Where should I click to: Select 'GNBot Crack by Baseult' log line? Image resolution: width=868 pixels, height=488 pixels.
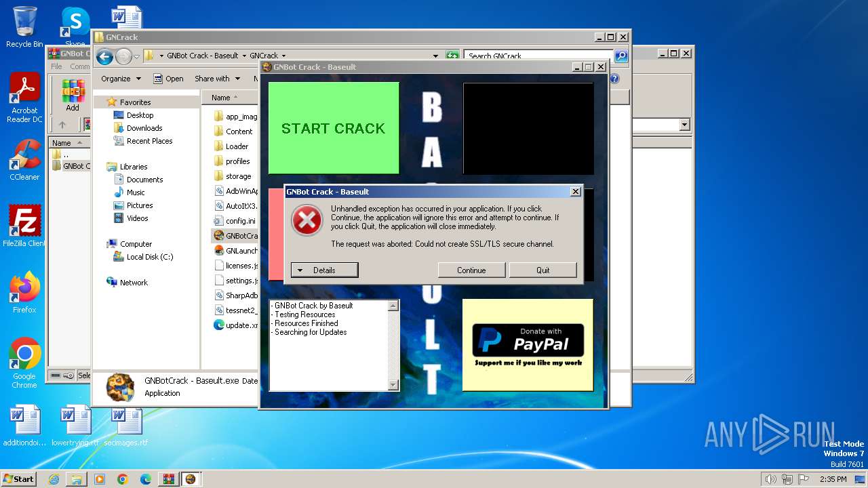click(x=313, y=306)
